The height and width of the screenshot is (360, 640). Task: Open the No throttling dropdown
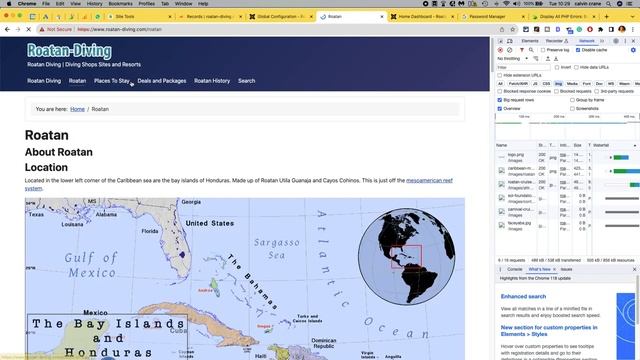click(x=513, y=59)
